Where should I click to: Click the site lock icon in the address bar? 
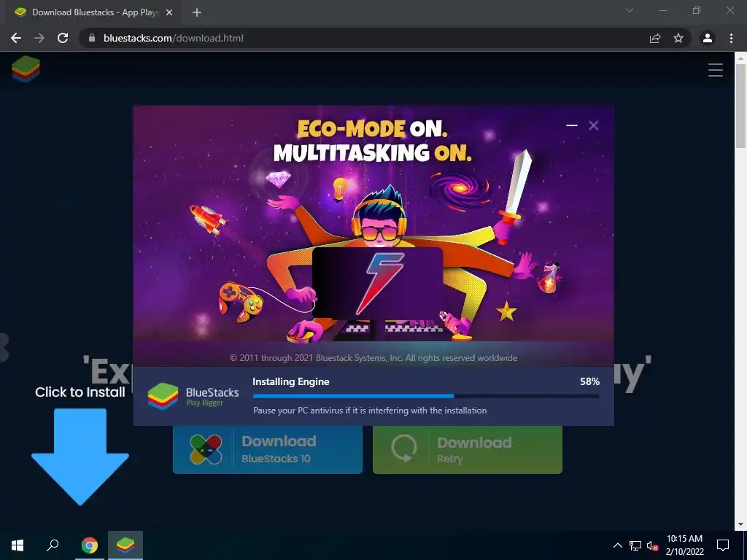tap(92, 38)
